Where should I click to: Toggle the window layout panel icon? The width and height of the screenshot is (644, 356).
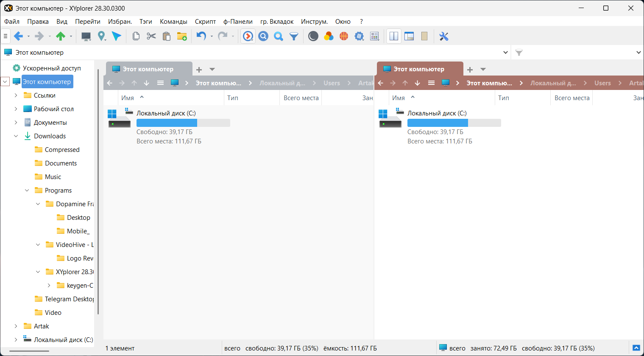409,36
